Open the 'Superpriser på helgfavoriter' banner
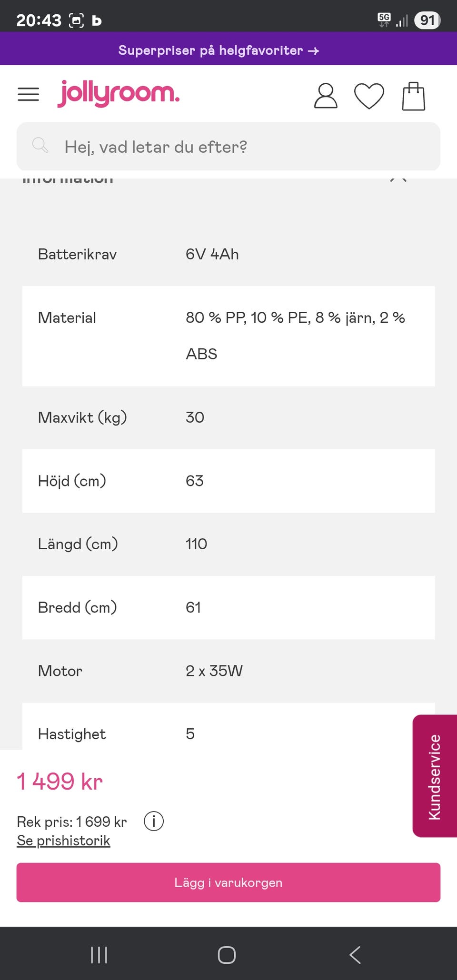Image resolution: width=457 pixels, height=980 pixels. coord(219,50)
